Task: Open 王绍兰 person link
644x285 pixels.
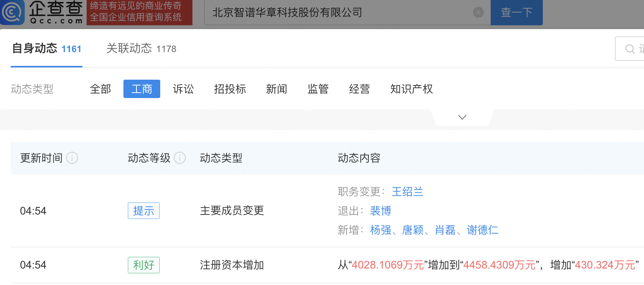Action: [407, 192]
